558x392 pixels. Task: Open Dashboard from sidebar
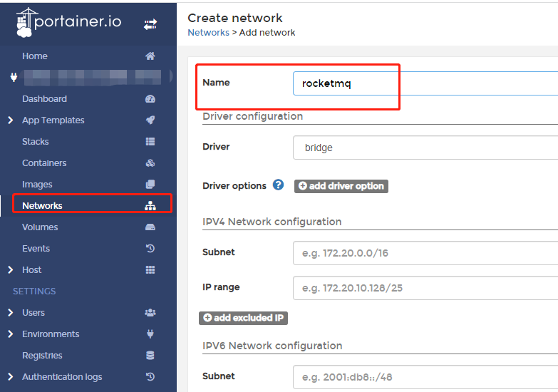coord(44,99)
